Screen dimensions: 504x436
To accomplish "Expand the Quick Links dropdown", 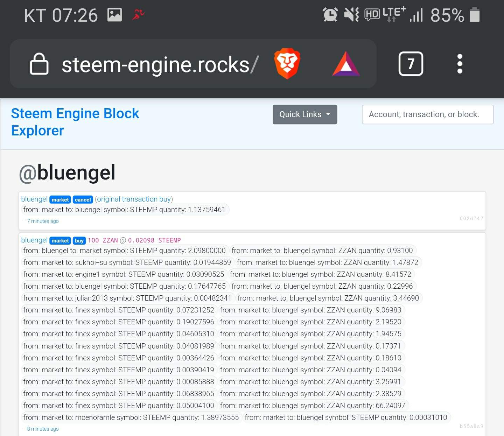I will pyautogui.click(x=304, y=114).
